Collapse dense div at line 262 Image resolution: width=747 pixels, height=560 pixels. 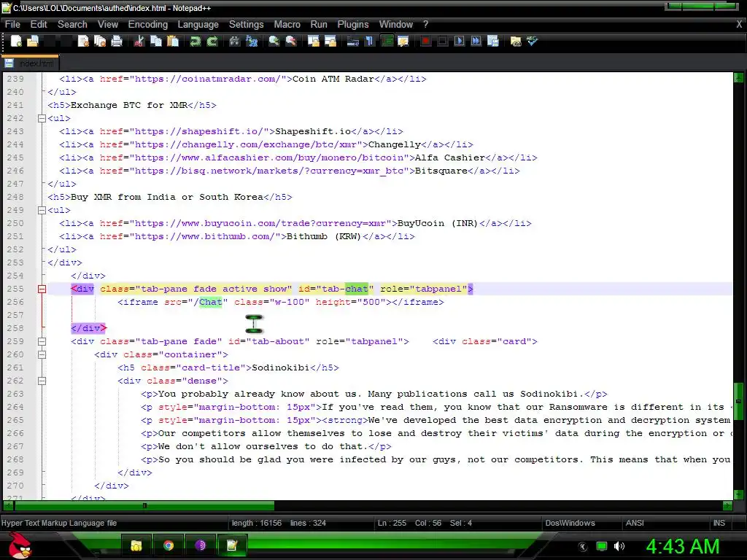point(42,381)
